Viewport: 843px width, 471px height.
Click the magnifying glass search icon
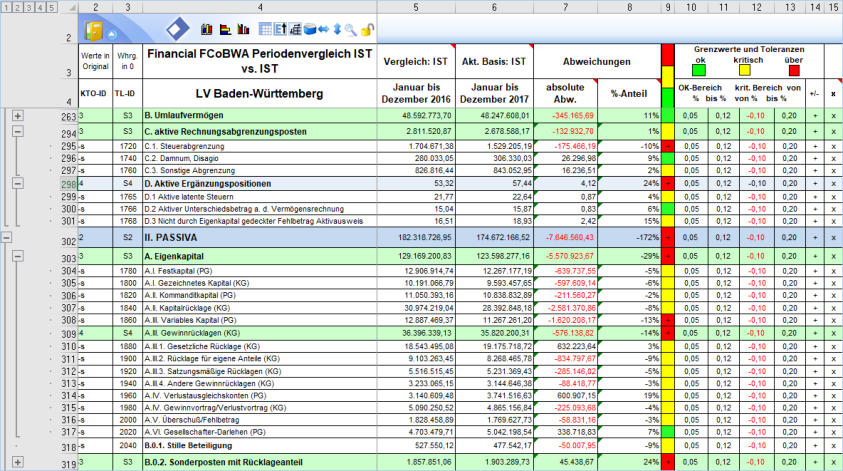[x=351, y=30]
